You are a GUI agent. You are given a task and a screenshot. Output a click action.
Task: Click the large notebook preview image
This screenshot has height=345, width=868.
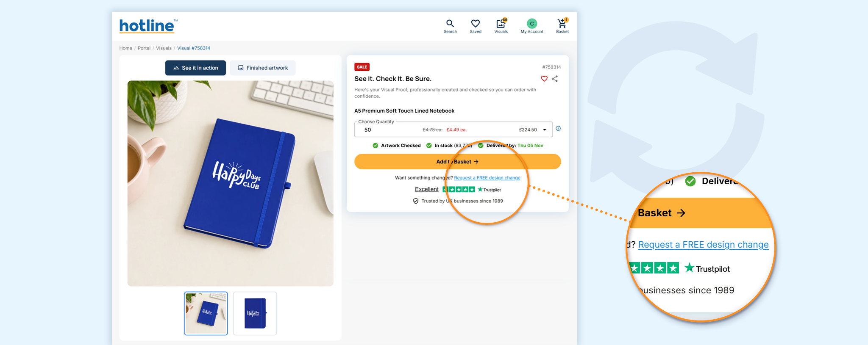(231, 183)
